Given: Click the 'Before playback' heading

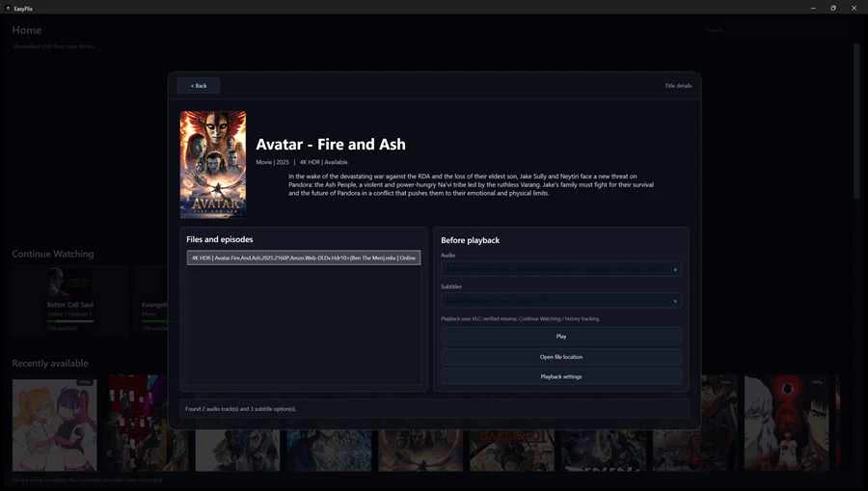Looking at the screenshot, I should 470,240.
